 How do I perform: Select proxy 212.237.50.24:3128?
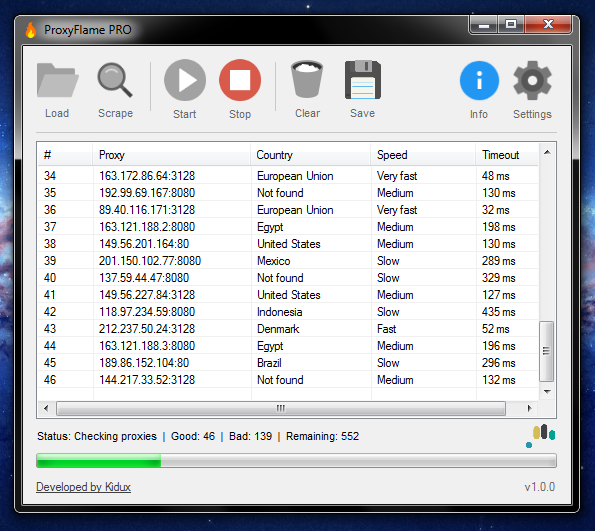(147, 329)
